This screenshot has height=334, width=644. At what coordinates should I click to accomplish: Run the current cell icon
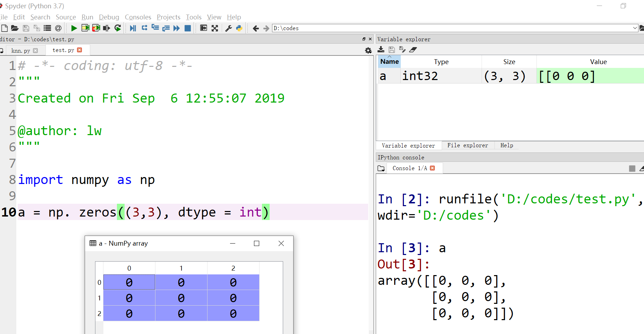[85, 28]
